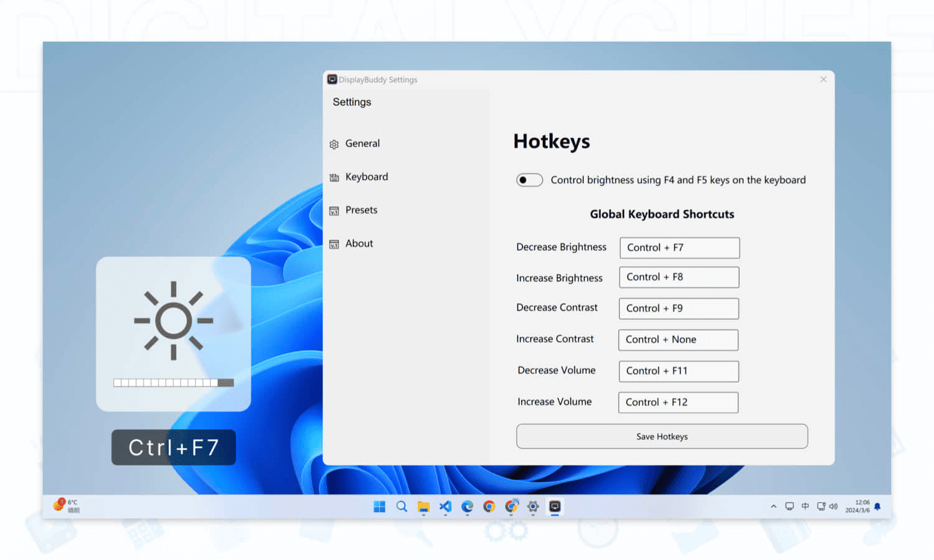934x560 pixels.
Task: Select the General settings icon in sidebar
Action: (x=334, y=144)
